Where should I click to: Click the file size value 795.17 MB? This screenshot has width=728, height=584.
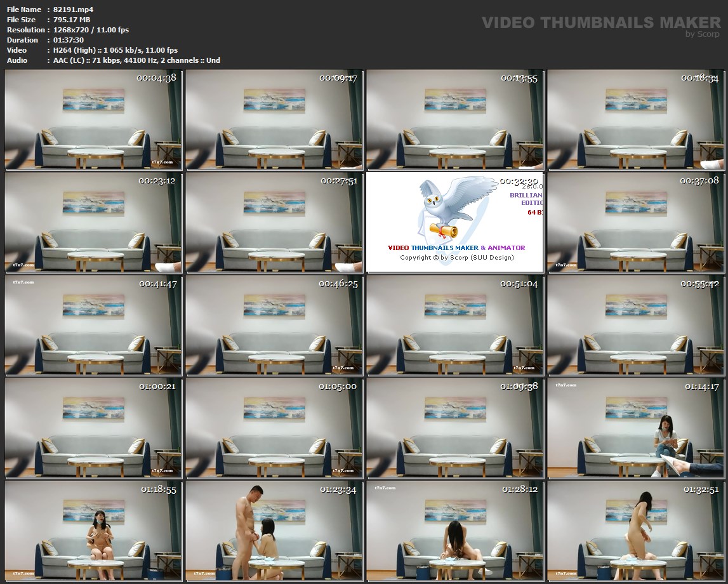click(x=72, y=20)
